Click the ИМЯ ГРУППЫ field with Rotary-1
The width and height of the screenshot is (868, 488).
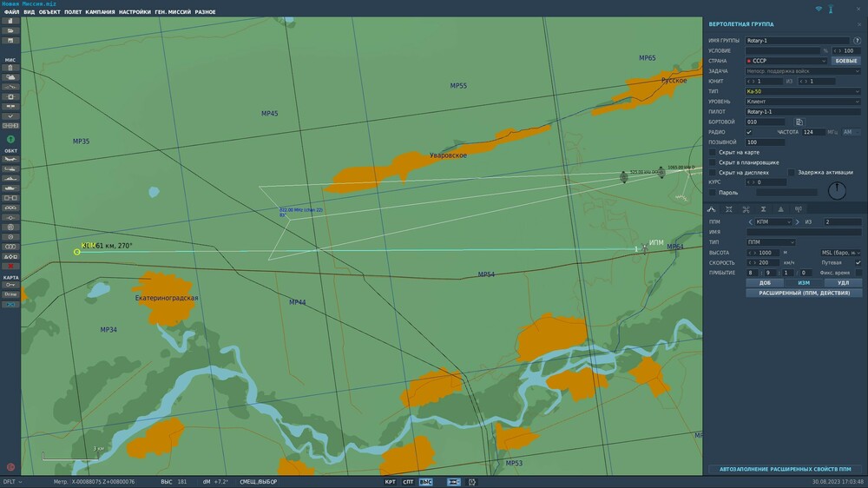pyautogui.click(x=797, y=41)
